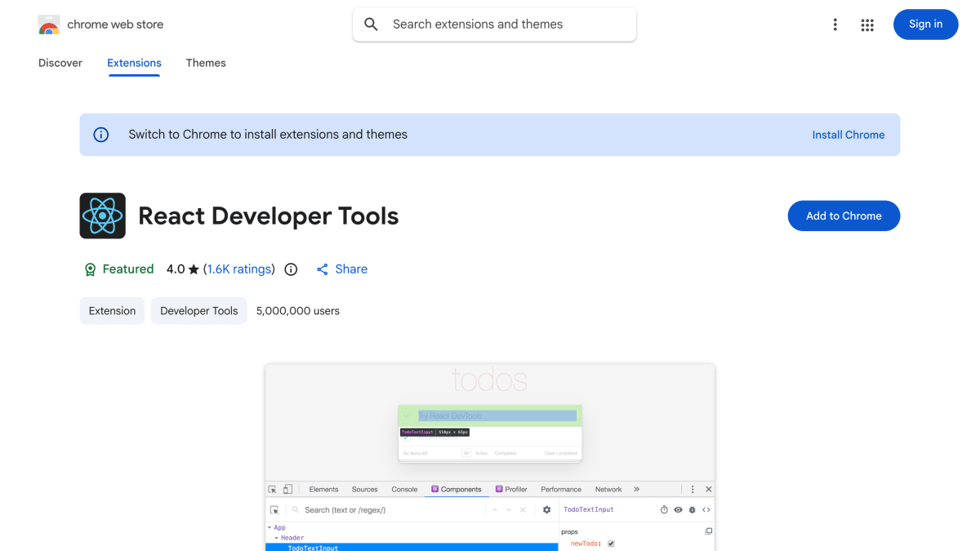
Task: Click the info icon next to ratings
Action: (x=291, y=269)
